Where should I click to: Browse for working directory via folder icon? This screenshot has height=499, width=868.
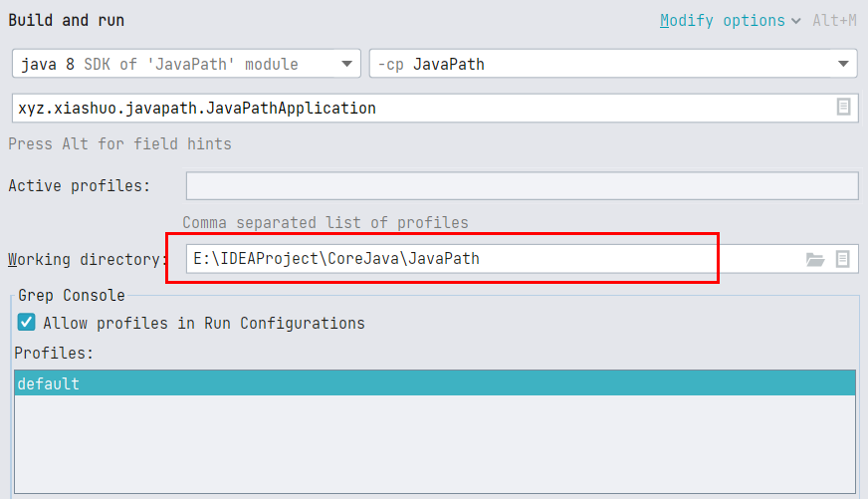click(815, 259)
